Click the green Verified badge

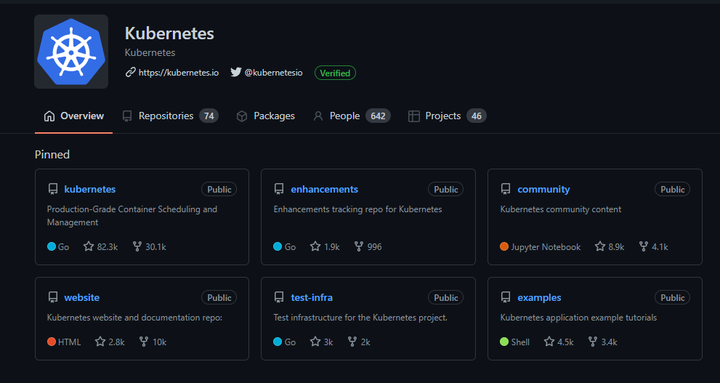click(335, 73)
